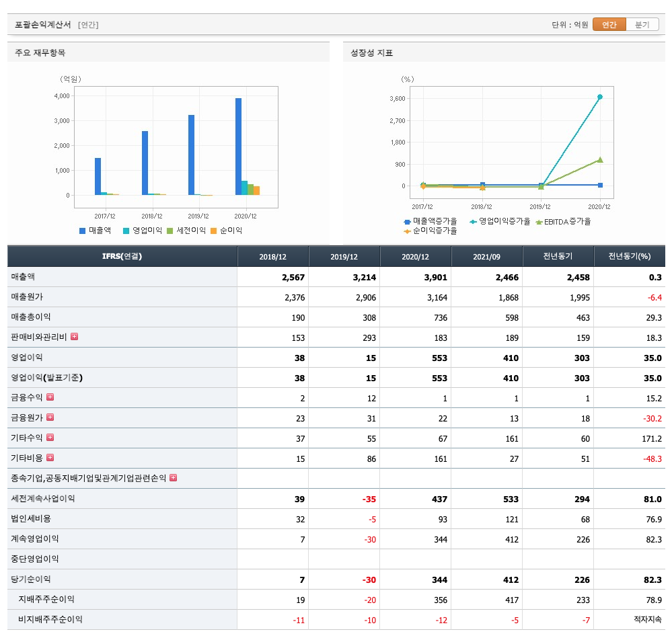Toggle the 영업이익 legend in bar chart
The image size is (672, 640).
coord(143,231)
